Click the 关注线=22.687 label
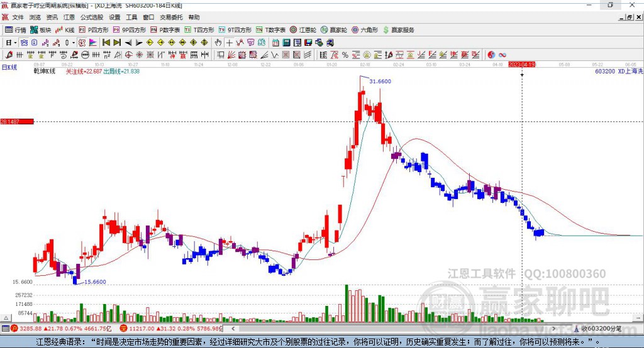644x348 pixels. [x=84, y=72]
